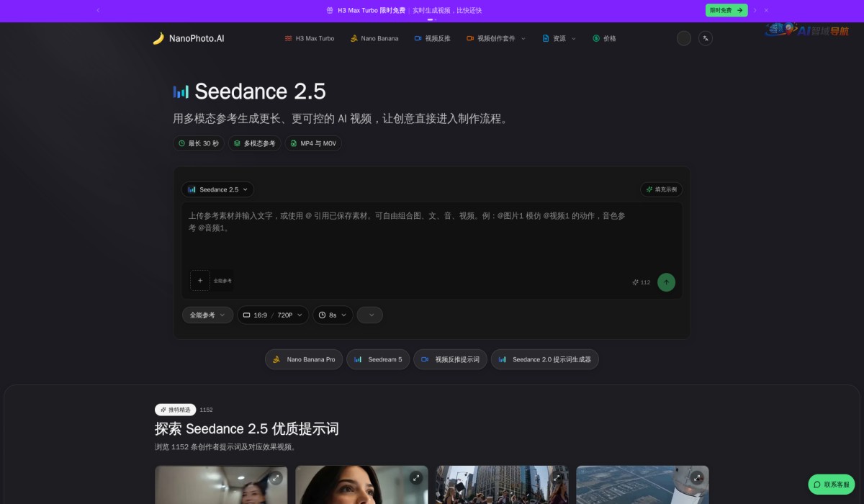The height and width of the screenshot is (504, 864).
Task: Click the 1152 count beside 推特精选
Action: click(x=206, y=410)
